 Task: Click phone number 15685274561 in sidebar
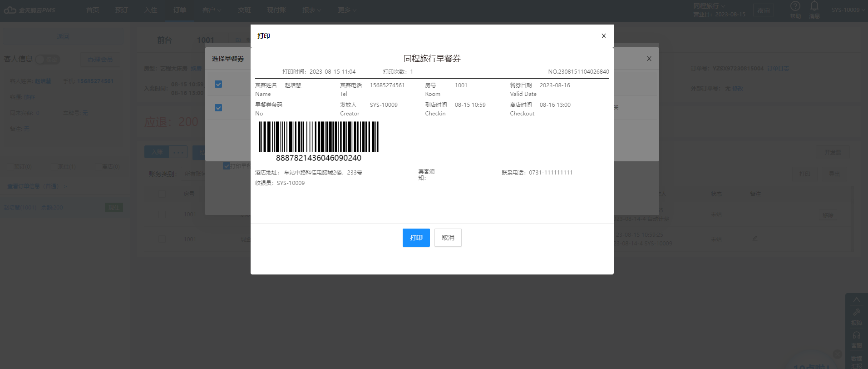95,81
